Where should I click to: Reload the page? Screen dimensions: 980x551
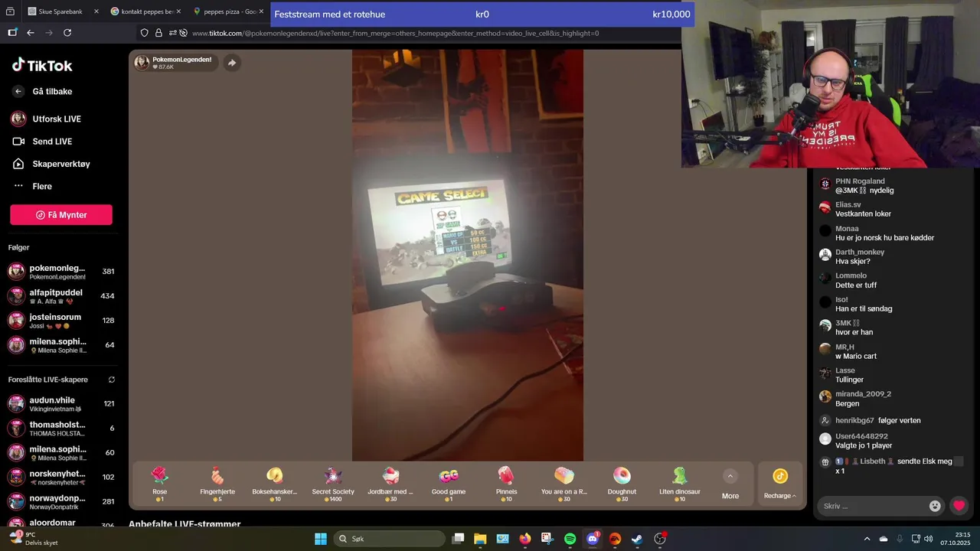pyautogui.click(x=67, y=33)
